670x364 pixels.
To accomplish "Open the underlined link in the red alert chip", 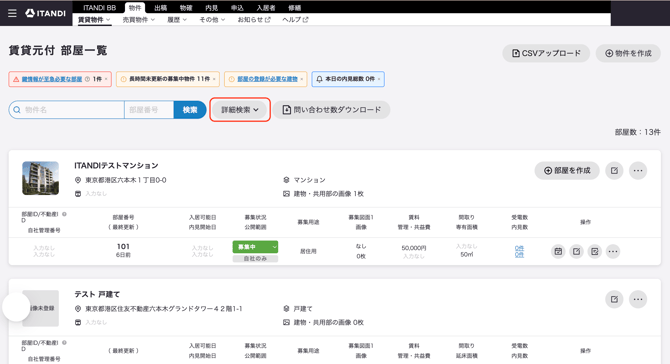I will (52, 79).
